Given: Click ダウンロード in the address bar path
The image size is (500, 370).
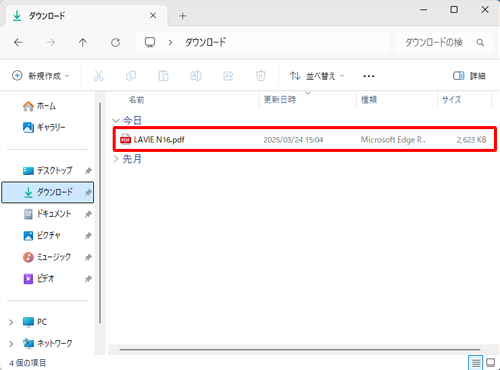Looking at the screenshot, I should click(x=205, y=42).
